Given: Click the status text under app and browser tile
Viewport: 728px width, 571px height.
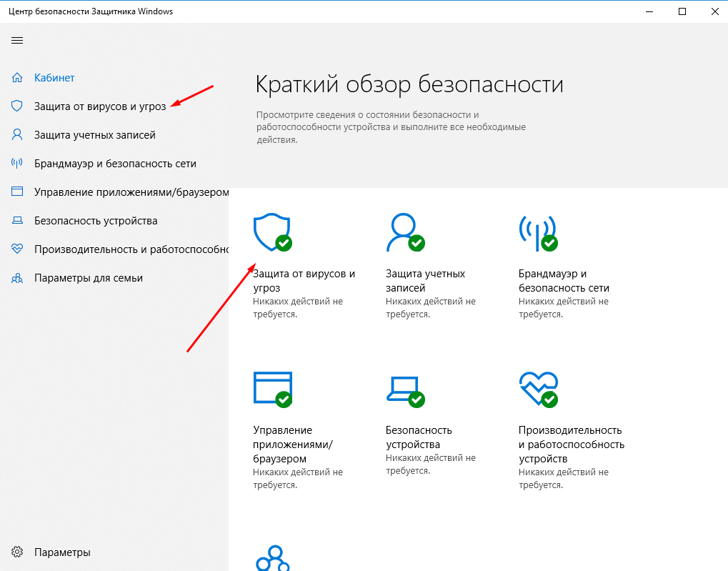Looking at the screenshot, I should [x=298, y=478].
